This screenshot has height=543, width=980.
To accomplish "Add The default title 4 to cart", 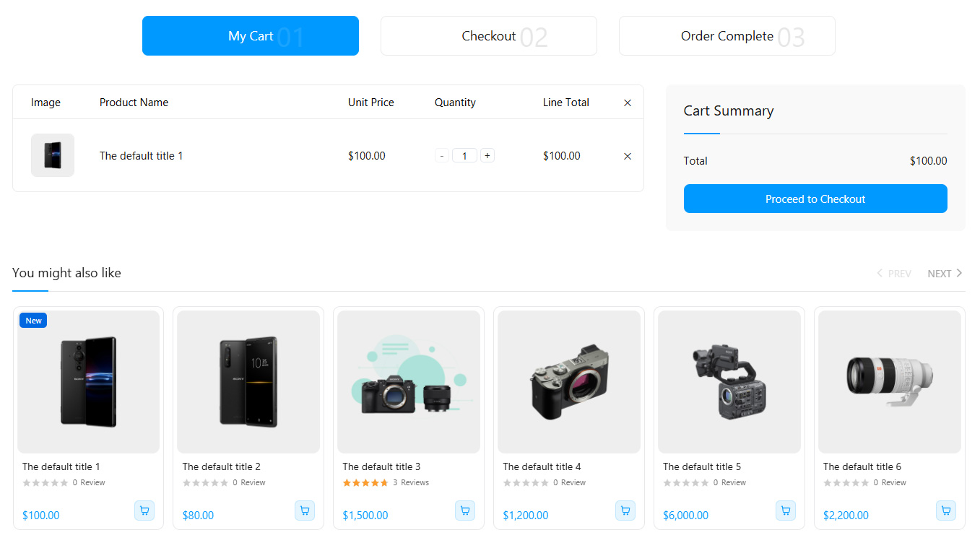I will pyautogui.click(x=625, y=511).
